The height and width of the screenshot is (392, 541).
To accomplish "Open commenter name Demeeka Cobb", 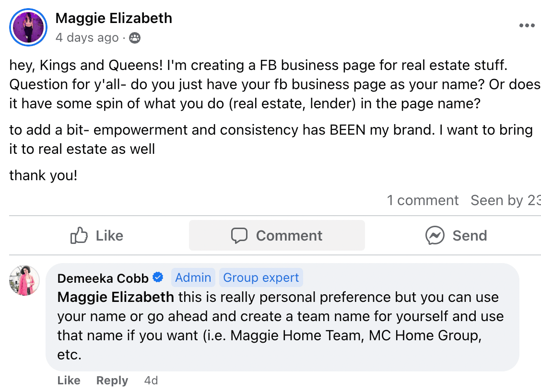I will (x=103, y=278).
